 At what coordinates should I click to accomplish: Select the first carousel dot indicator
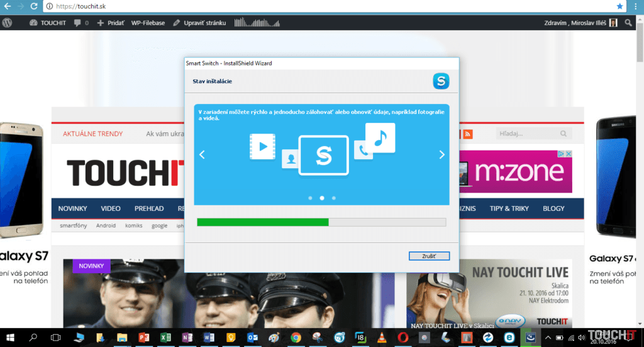tap(310, 198)
